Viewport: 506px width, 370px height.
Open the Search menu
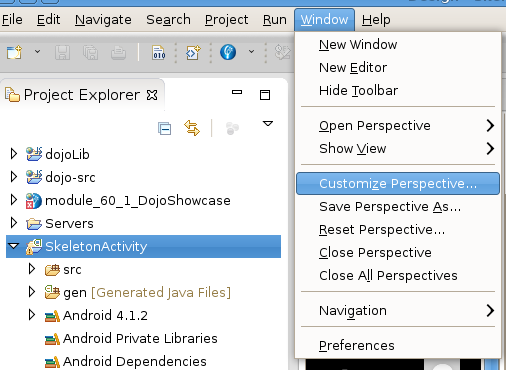168,20
